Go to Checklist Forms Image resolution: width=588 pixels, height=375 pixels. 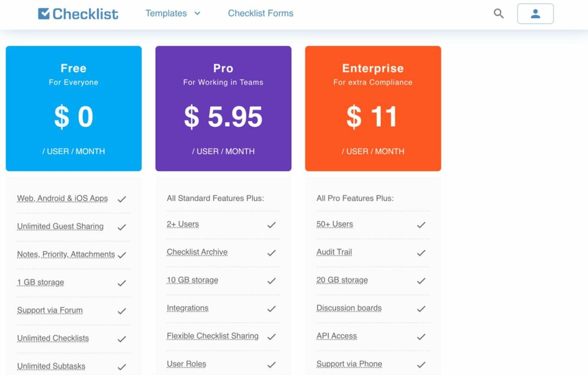260,13
